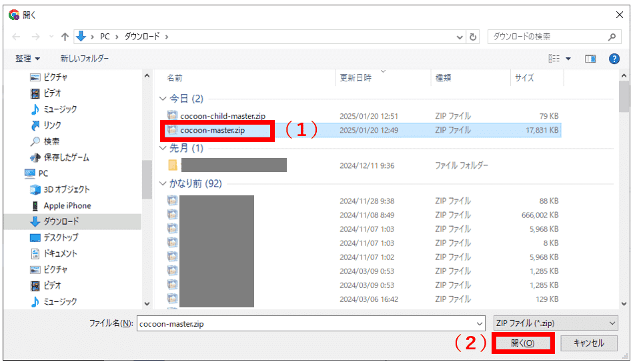Image resolution: width=633 pixels, height=364 pixels.
Task: Go forward with the right arrow button
Action: [x=36, y=37]
